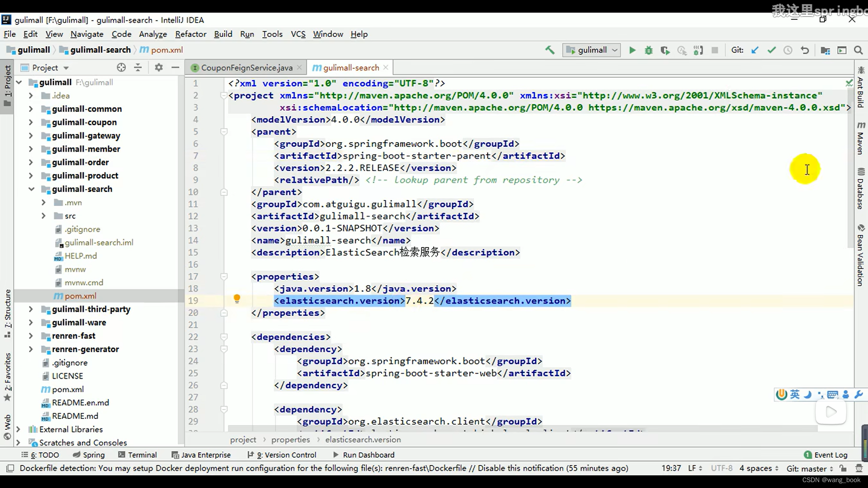Commit changes with Git green checkmark

pos(772,50)
